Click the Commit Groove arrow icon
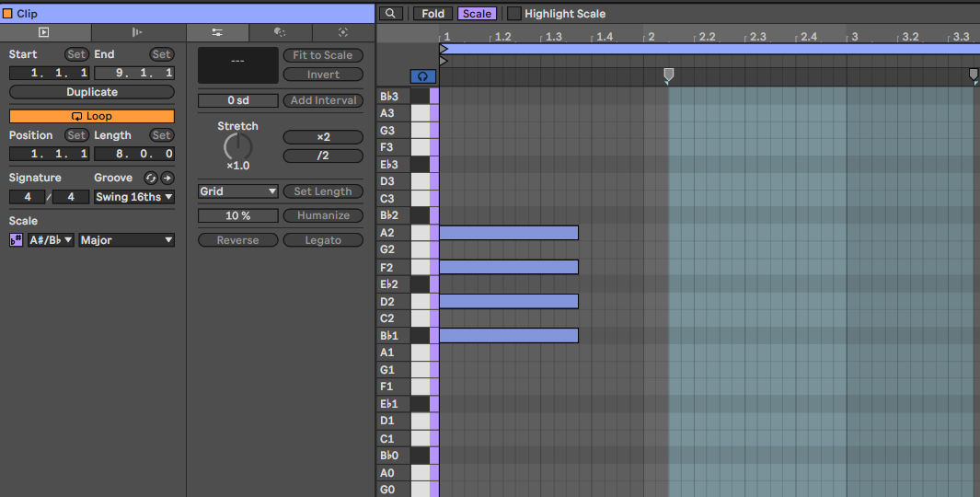The image size is (980, 497). pos(167,178)
